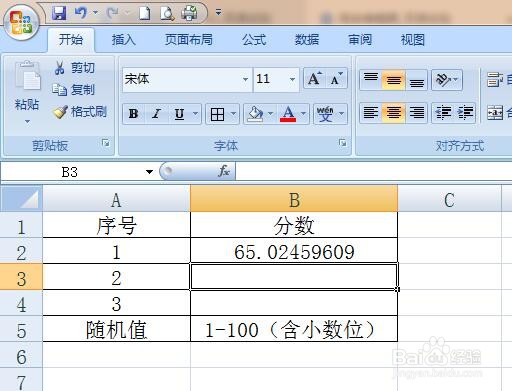Copy selection with 复制

click(x=74, y=90)
